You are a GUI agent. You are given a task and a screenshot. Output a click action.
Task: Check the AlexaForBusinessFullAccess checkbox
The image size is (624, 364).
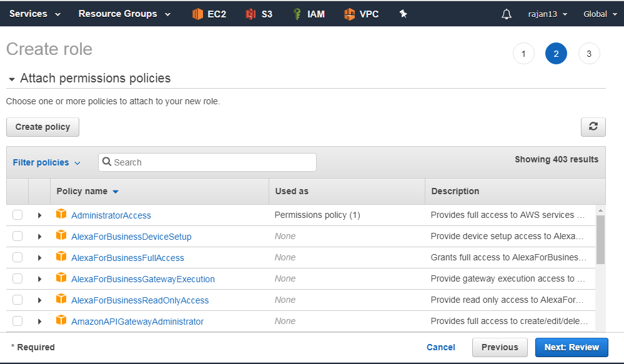[17, 257]
